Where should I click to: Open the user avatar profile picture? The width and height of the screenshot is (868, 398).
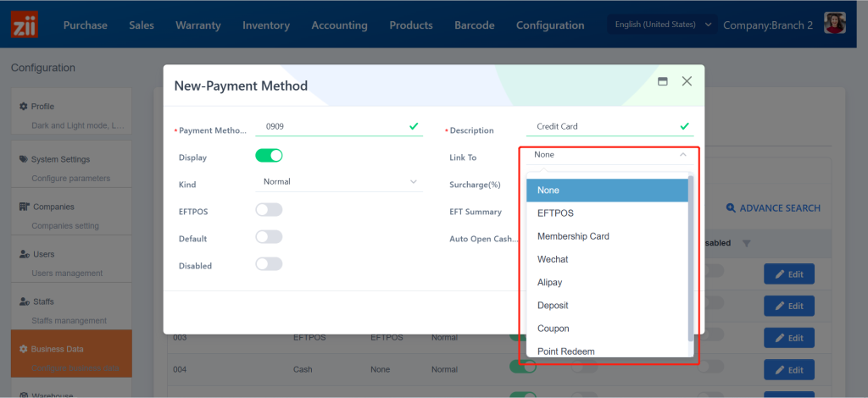coord(836,25)
